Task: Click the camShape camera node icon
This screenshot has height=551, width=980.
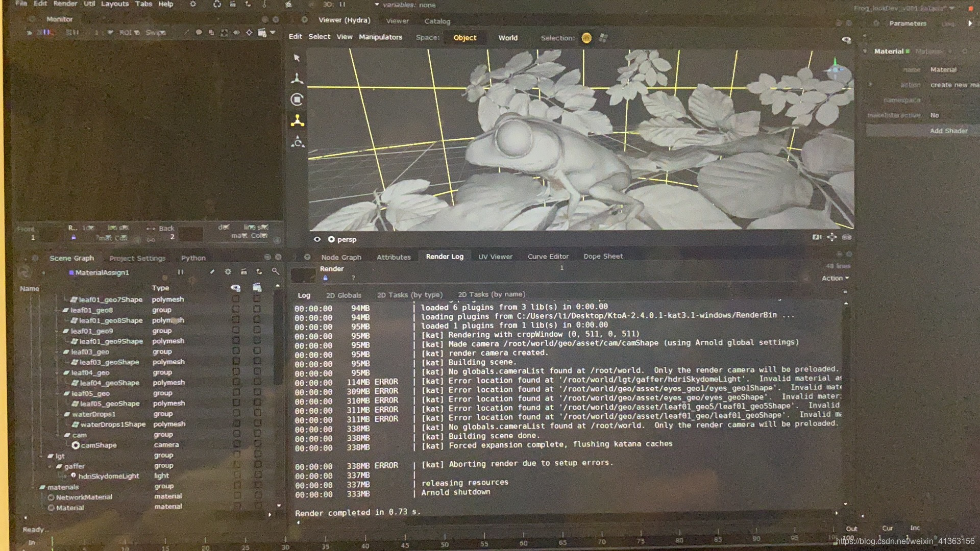Action: [x=76, y=445]
